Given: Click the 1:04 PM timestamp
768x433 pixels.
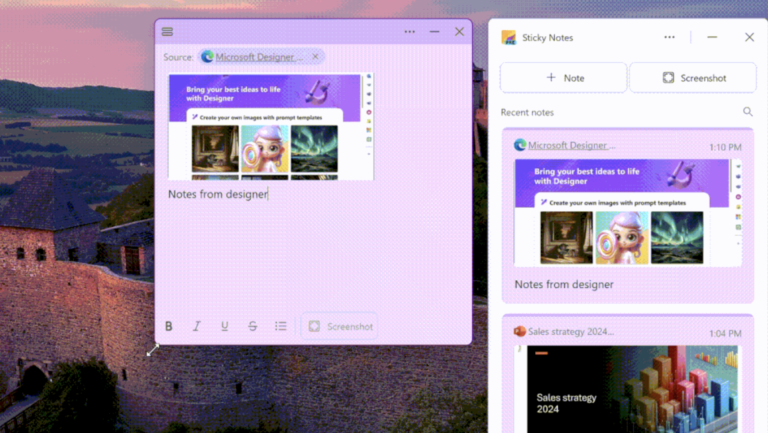Looking at the screenshot, I should tap(725, 334).
